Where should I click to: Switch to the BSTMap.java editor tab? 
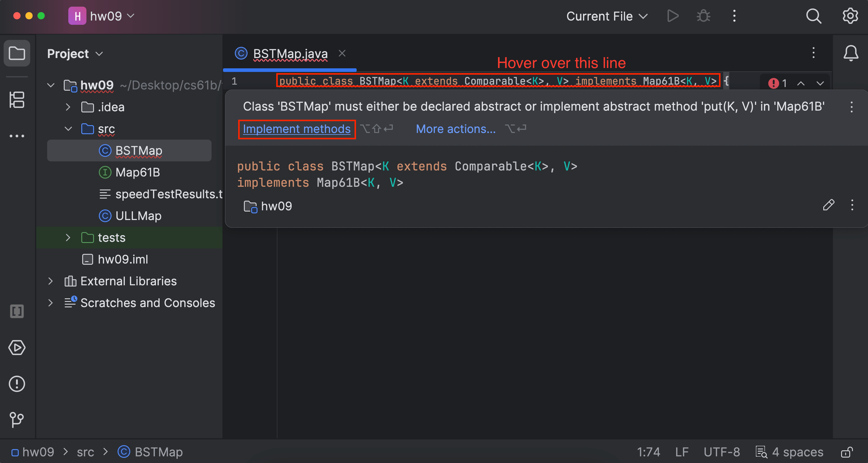tap(290, 53)
